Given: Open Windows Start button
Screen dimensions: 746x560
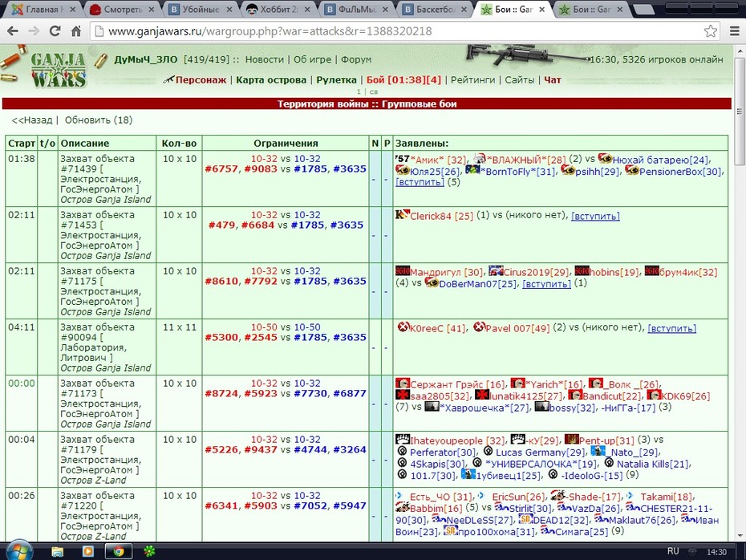Looking at the screenshot, I should coord(19,550).
